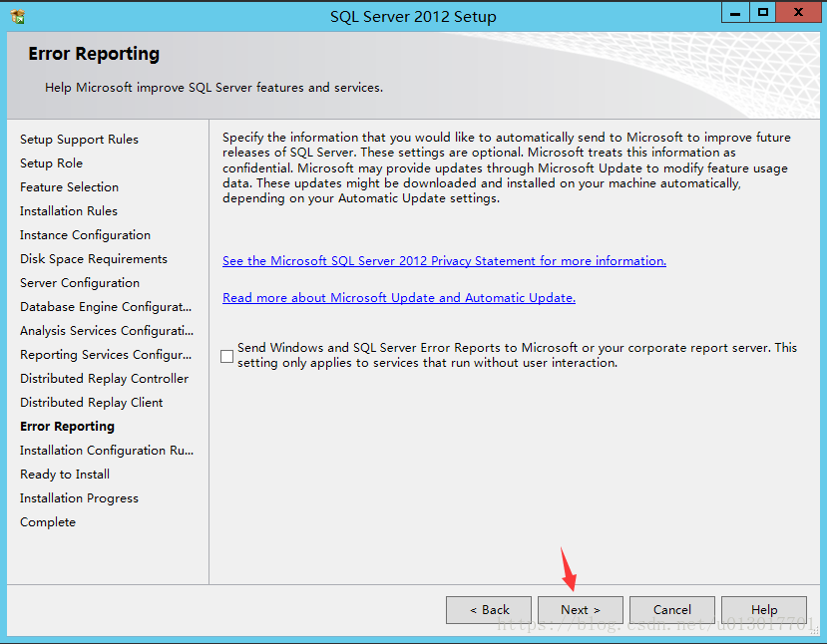Select Analysis Services Configuration step
Image resolution: width=827 pixels, height=644 pixels.
click(x=107, y=330)
